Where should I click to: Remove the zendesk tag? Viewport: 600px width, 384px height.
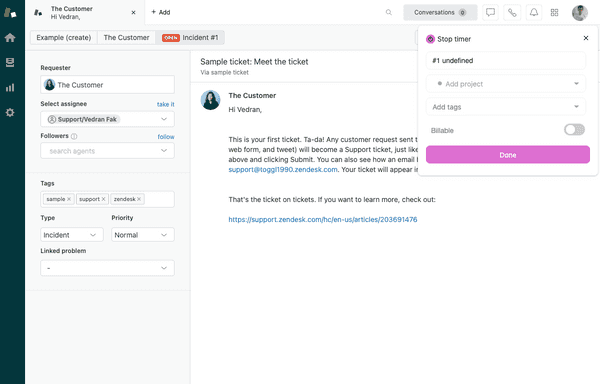(139, 199)
